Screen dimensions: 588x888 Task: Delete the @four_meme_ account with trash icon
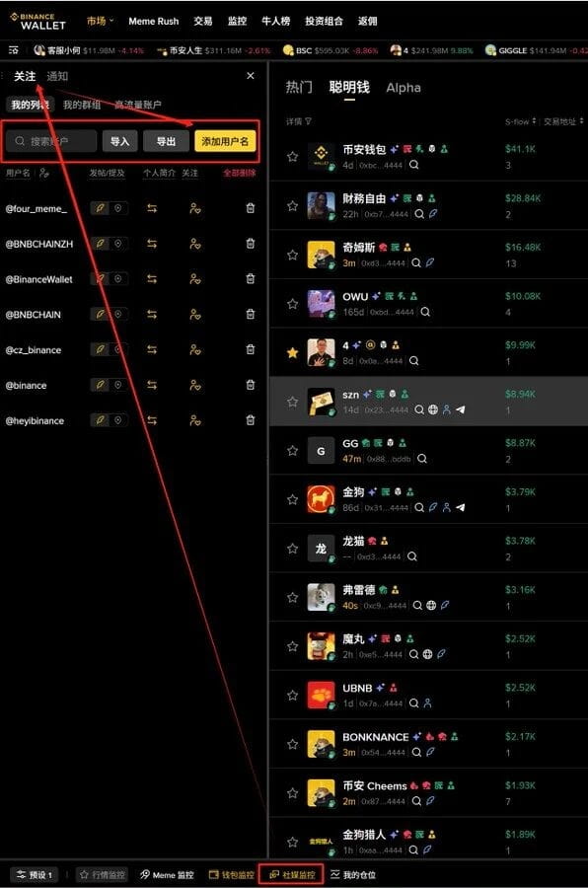[x=251, y=208]
